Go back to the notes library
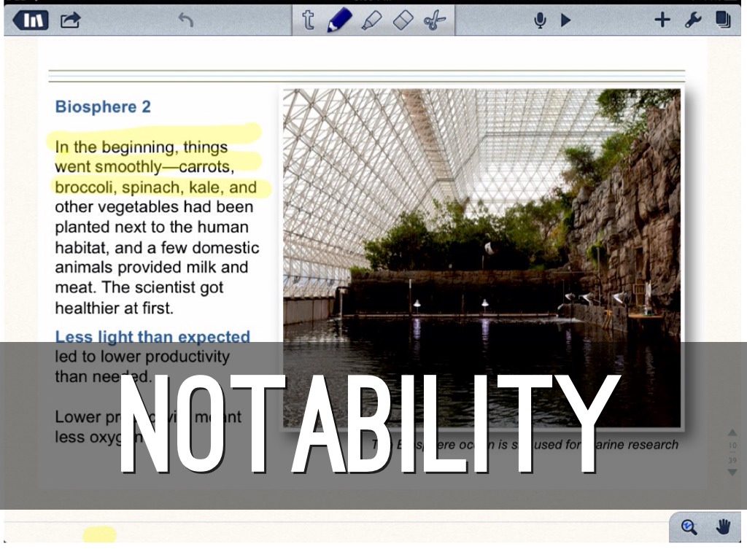This screenshot has height=560, width=747. 31,20
